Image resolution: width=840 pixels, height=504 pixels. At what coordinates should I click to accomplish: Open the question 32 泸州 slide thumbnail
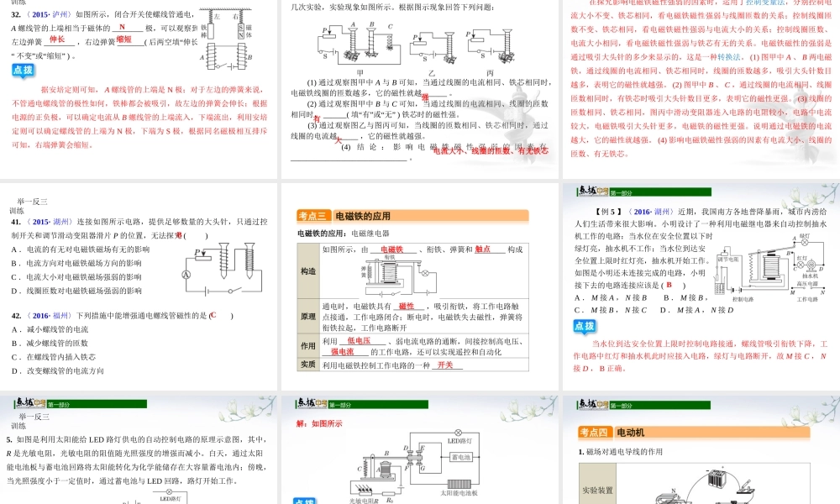click(x=139, y=89)
